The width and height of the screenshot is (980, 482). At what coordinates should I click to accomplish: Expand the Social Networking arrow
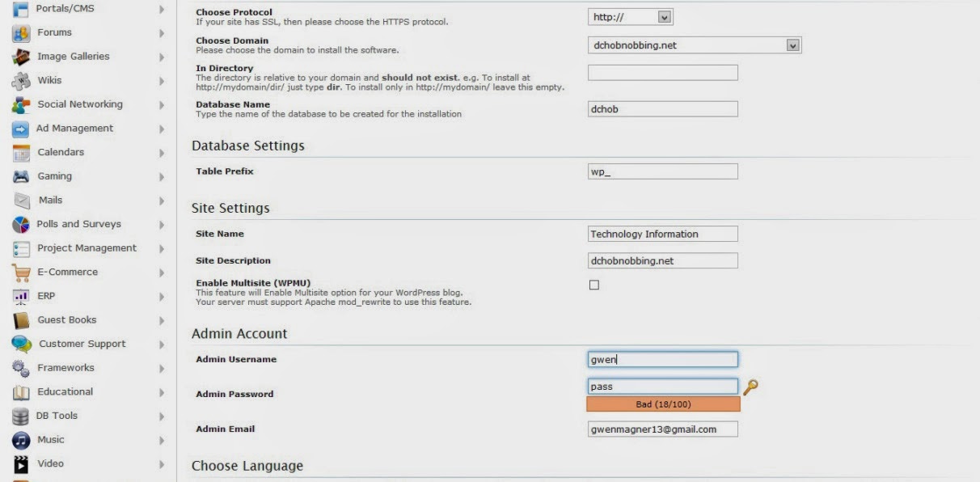(x=162, y=104)
